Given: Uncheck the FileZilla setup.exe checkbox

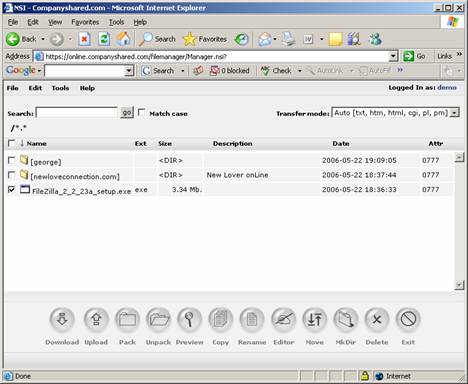Looking at the screenshot, I should 11,189.
